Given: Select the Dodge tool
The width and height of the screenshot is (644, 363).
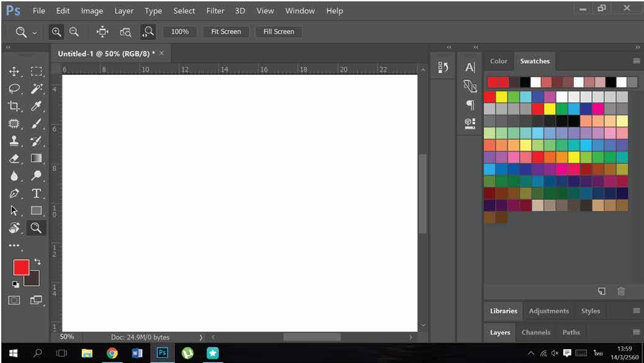Looking at the screenshot, I should (36, 176).
